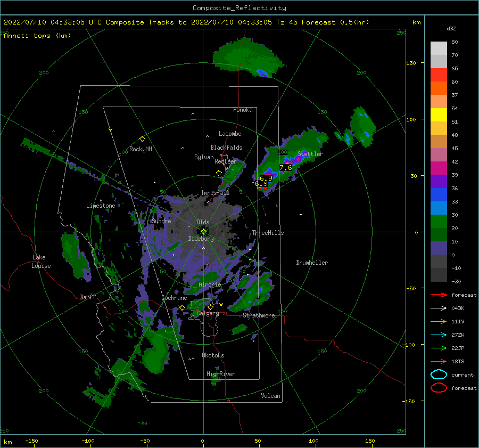
Task: Click the Okotoks label
Action: point(213,355)
